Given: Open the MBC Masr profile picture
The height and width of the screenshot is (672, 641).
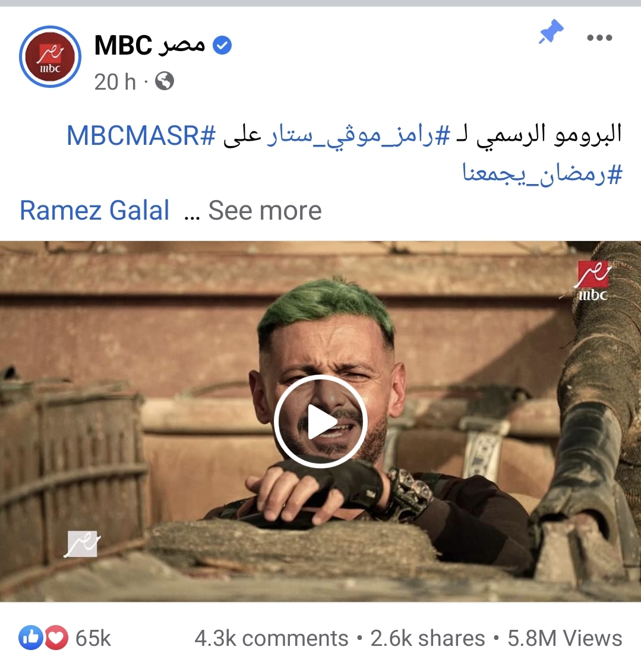Looking at the screenshot, I should point(50,56).
